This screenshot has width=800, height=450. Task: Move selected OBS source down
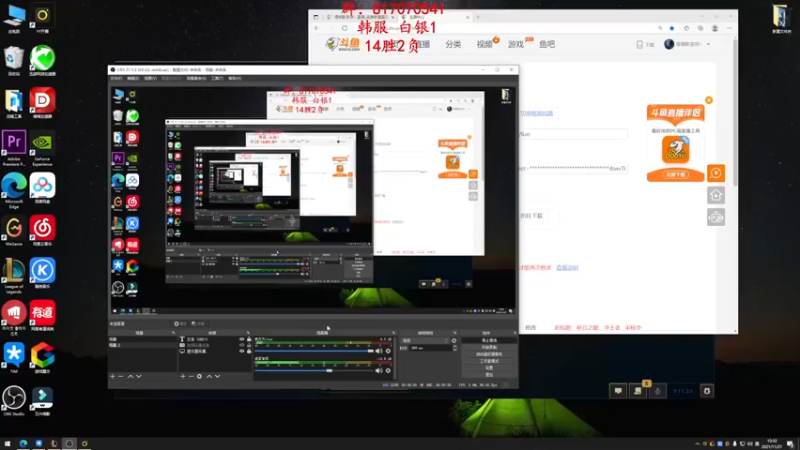[217, 377]
